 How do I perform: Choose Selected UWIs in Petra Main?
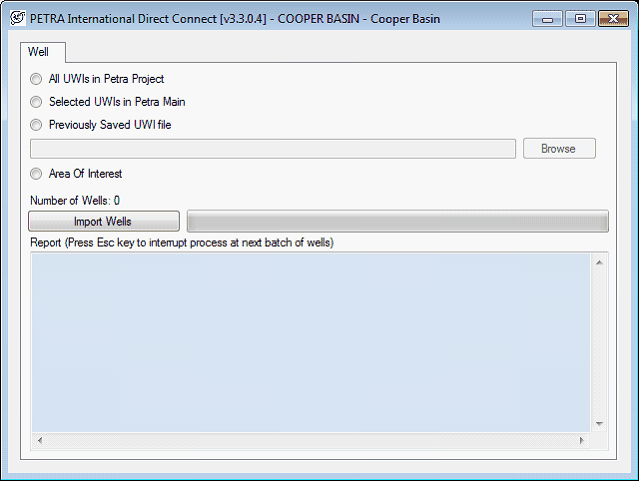click(37, 102)
